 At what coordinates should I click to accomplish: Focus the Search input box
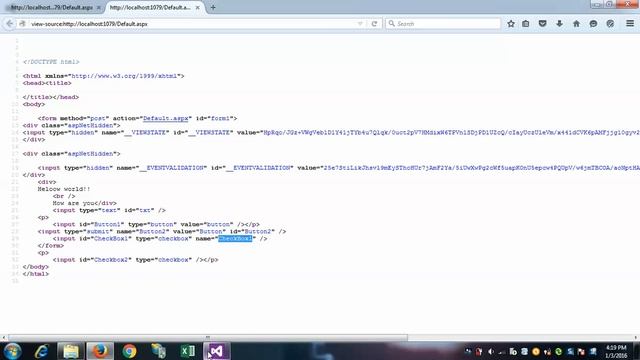click(443, 24)
